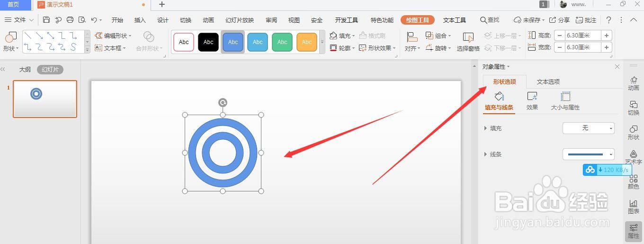The image size is (644, 244).
Task: Open 选择窗格 selection pane
Action: pos(468,42)
